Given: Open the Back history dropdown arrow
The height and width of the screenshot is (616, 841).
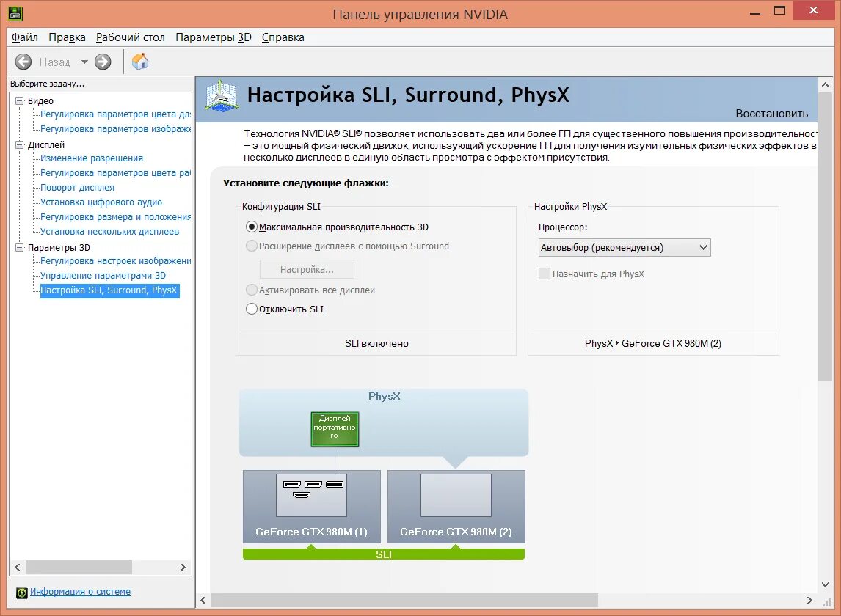Looking at the screenshot, I should pos(84,62).
